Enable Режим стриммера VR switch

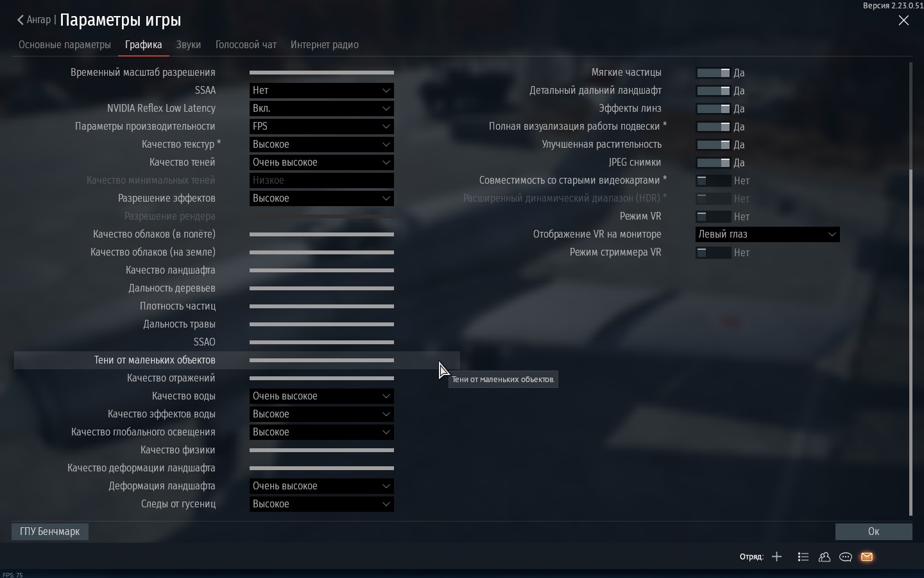coord(714,252)
